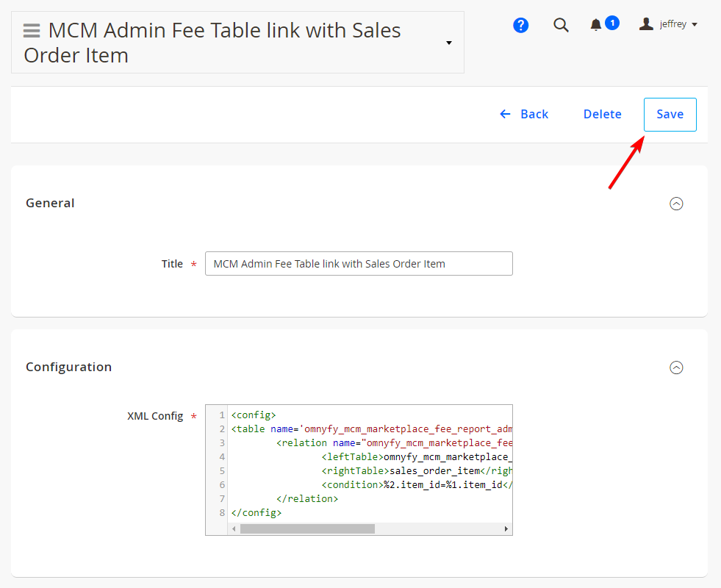Open the jeffrey account dropdown arrow
The image size is (721, 588).
[695, 24]
